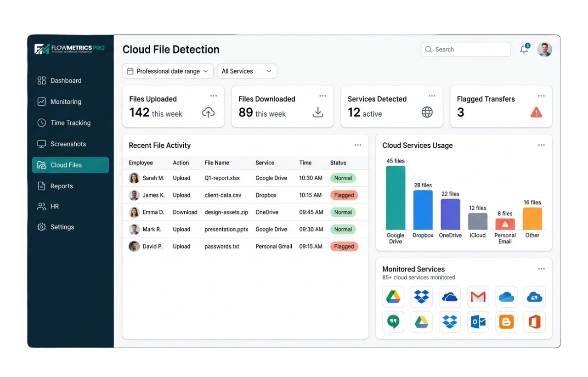
Task: Click the Outlook icon in Monitored Services
Action: pos(478,322)
